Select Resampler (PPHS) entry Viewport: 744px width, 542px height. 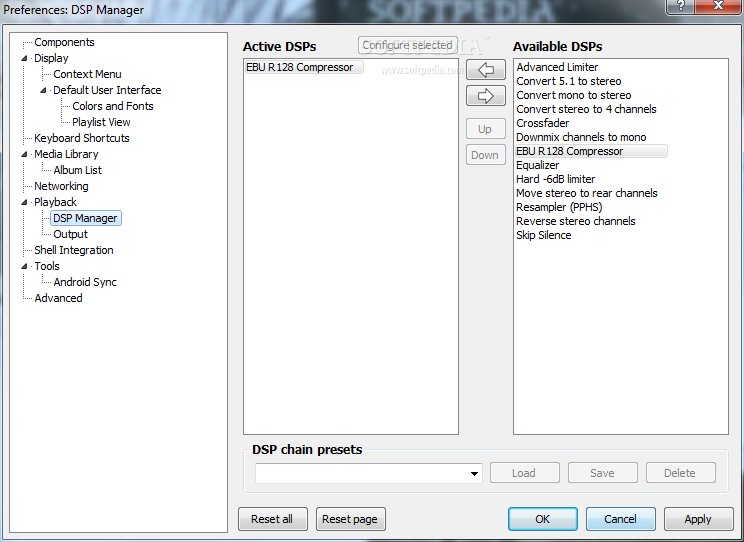click(x=559, y=207)
